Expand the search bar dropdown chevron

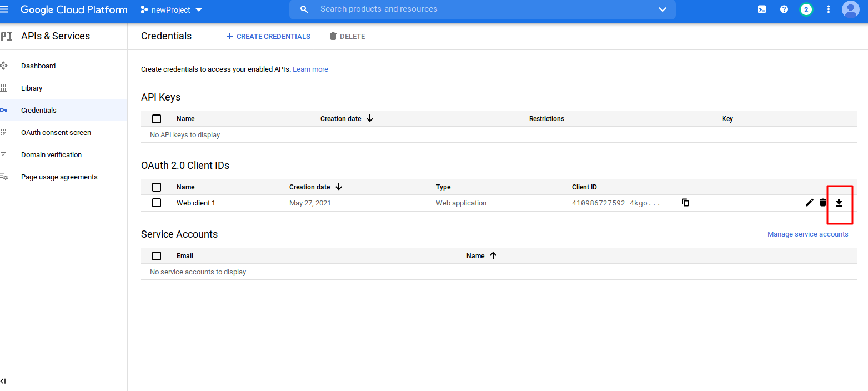point(662,9)
